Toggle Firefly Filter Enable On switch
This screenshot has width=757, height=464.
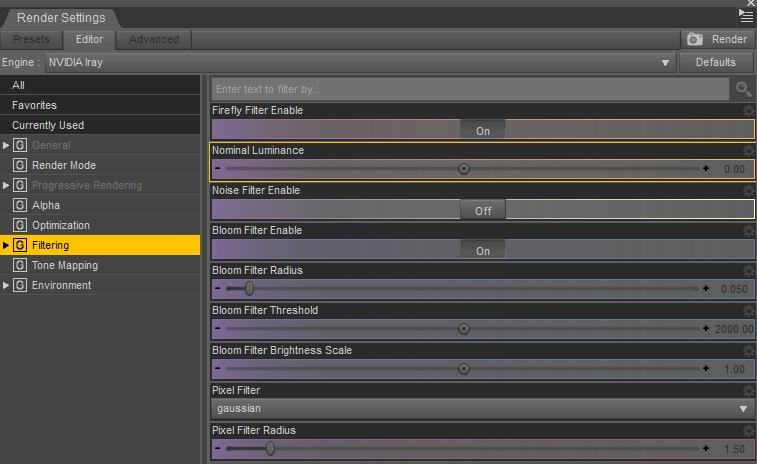click(x=483, y=130)
